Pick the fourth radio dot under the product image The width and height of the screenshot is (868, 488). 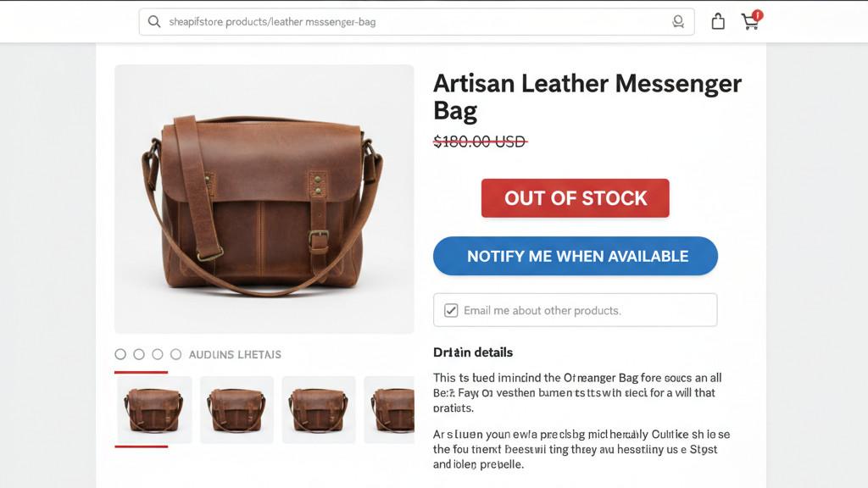[175, 354]
